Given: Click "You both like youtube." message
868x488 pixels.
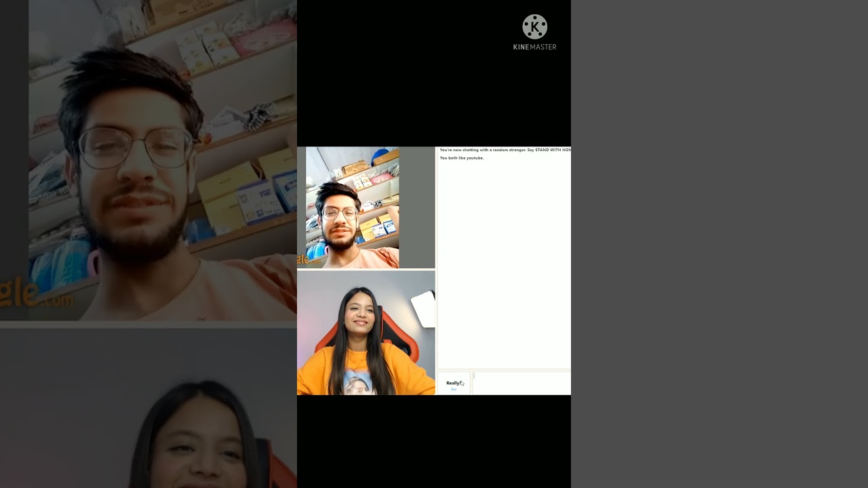Looking at the screenshot, I should tap(462, 158).
